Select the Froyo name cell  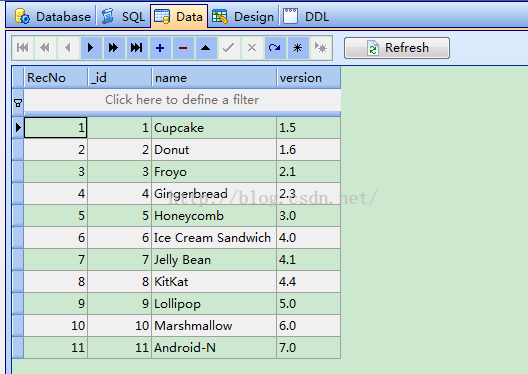[x=214, y=172]
